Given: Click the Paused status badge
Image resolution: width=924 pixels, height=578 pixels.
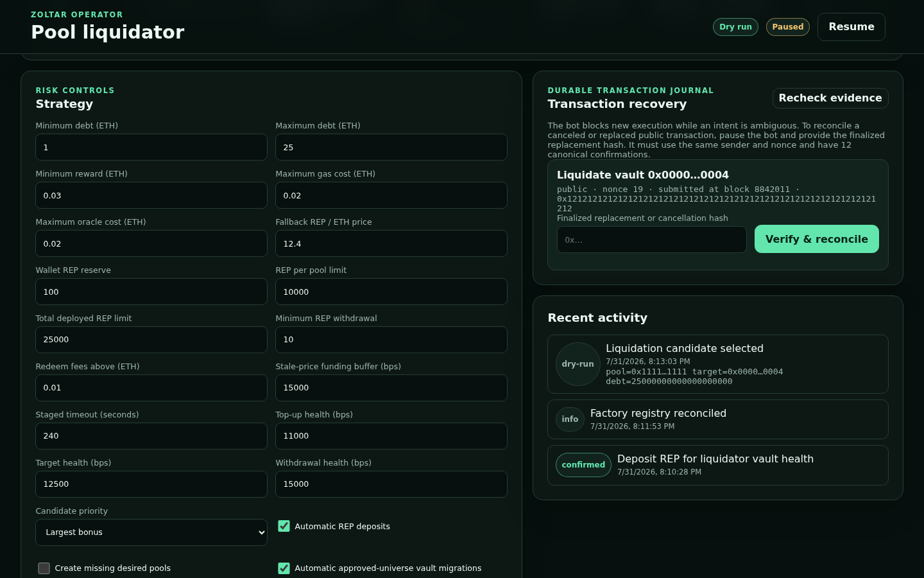Looking at the screenshot, I should (x=788, y=27).
